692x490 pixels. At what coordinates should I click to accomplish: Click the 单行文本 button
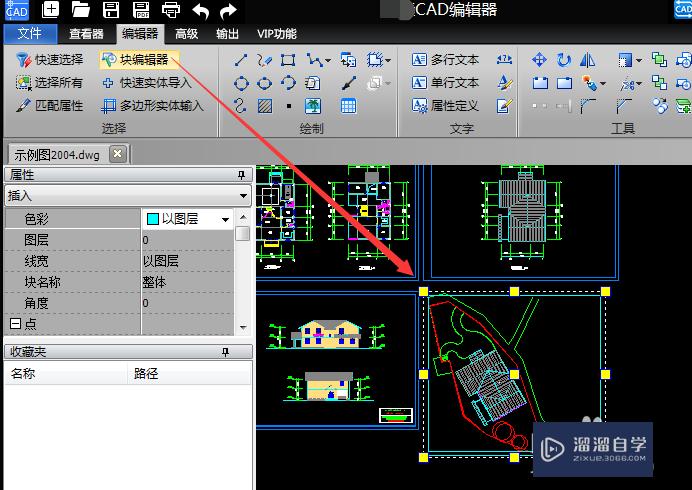(x=446, y=83)
